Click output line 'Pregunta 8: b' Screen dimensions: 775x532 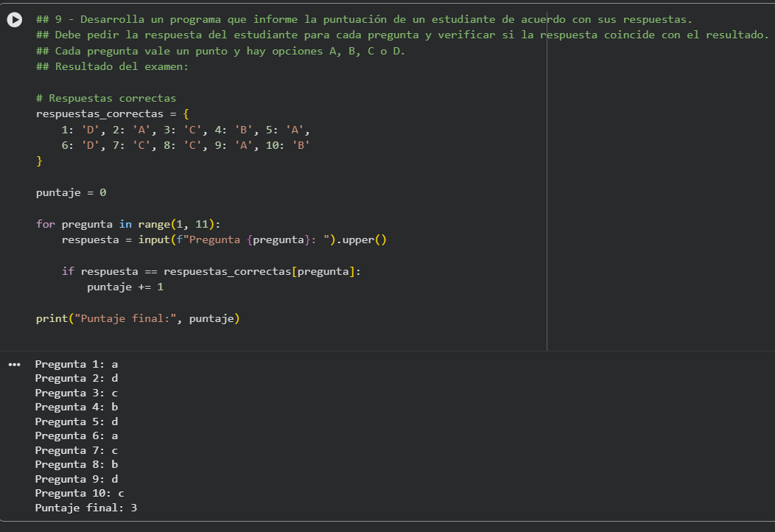(x=77, y=465)
